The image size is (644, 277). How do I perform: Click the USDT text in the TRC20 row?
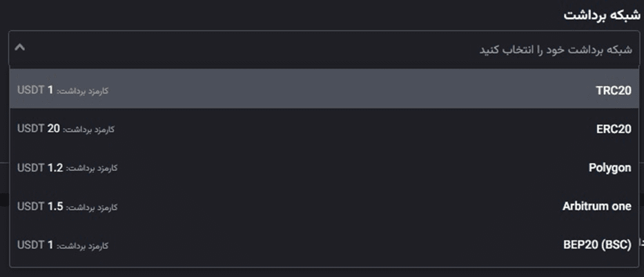[x=30, y=90]
